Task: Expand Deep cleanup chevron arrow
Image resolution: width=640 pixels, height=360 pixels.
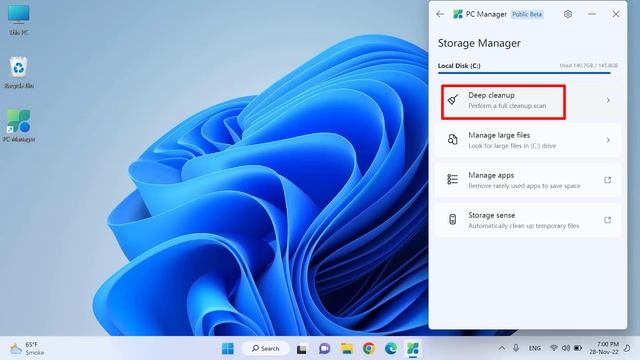Action: [608, 100]
